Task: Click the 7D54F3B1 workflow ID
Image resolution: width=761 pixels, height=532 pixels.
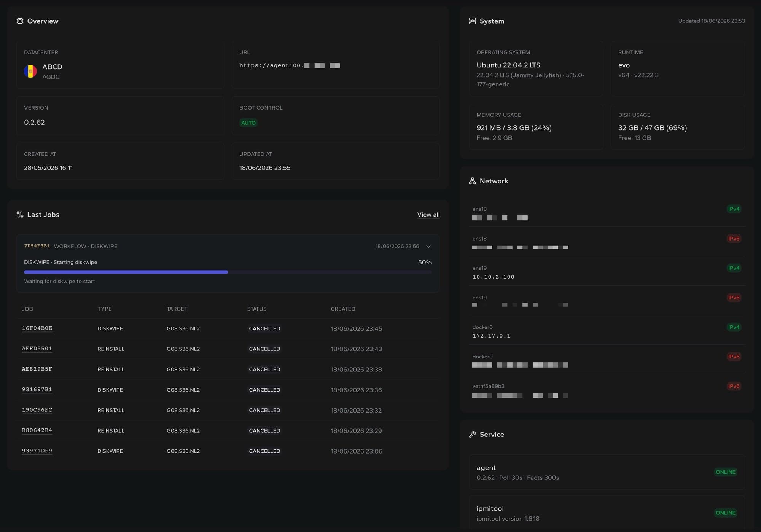Action: 37,246
